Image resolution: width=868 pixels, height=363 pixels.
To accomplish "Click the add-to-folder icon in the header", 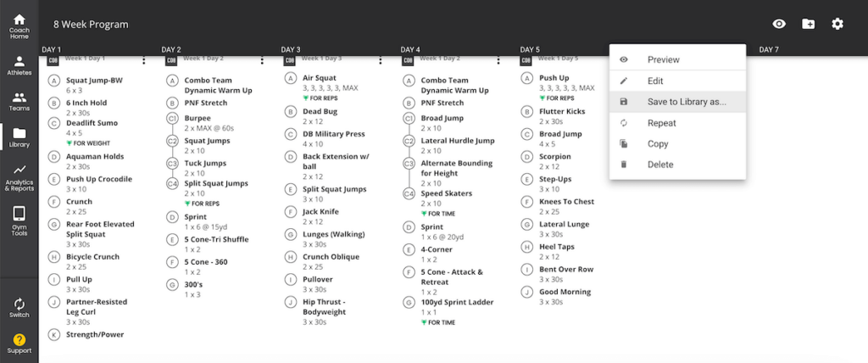I will click(809, 24).
